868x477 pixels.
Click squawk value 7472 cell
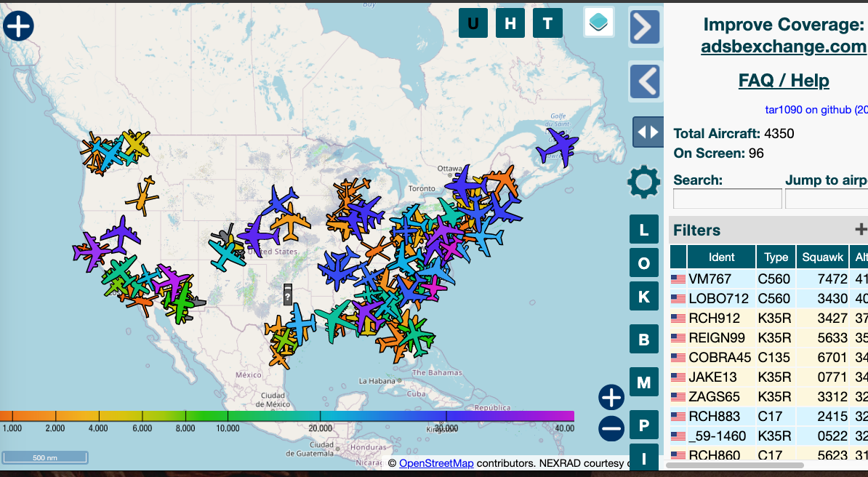[823, 278]
